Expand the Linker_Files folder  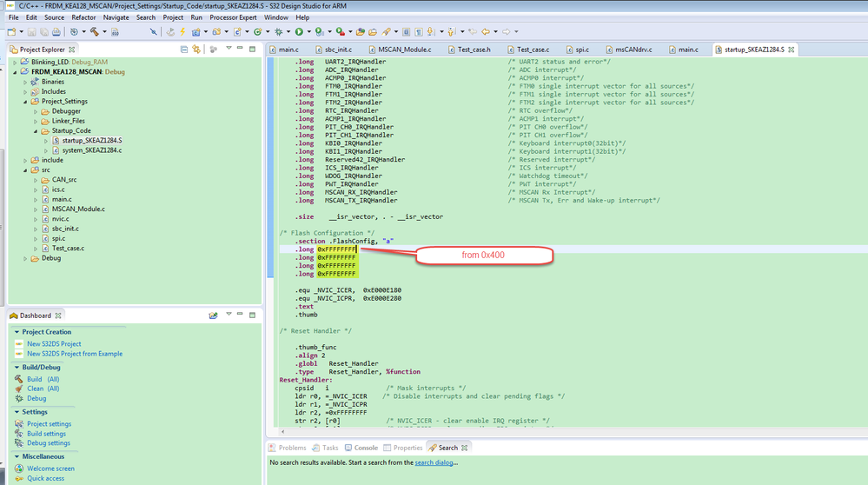[36, 122]
